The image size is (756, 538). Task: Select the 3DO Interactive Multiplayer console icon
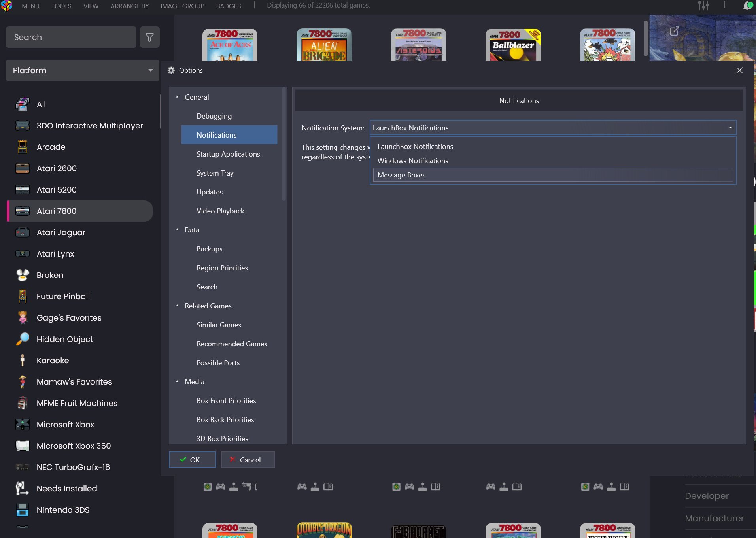coord(23,126)
